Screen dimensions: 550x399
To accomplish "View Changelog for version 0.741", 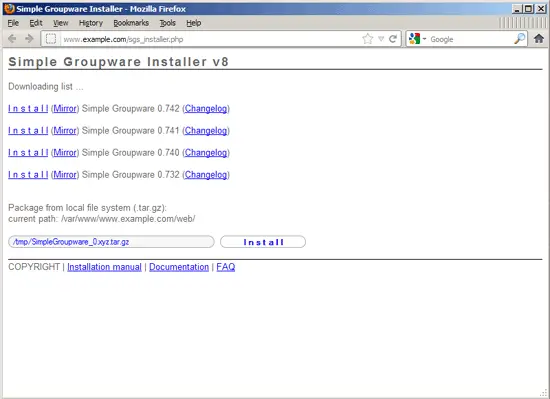I will pos(206,131).
